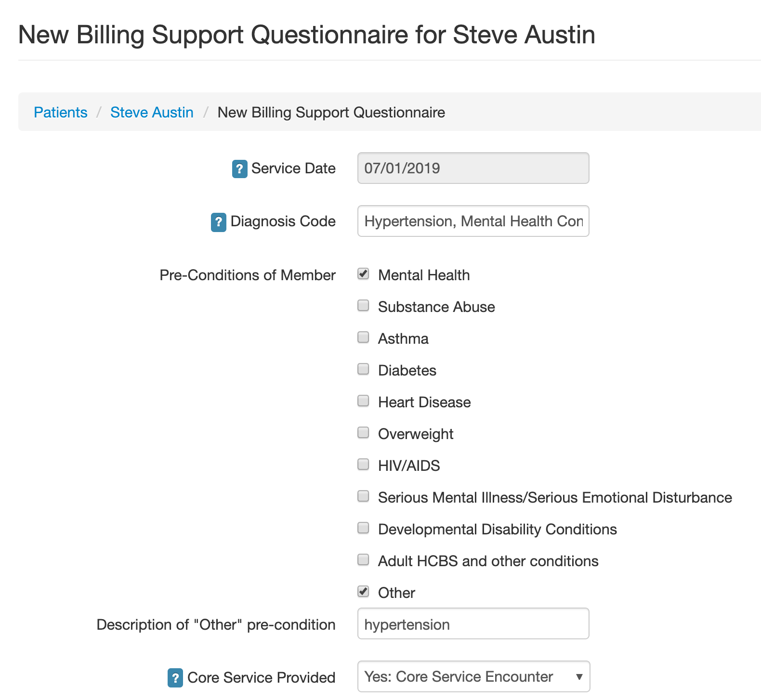Focus the Service Date field

click(x=473, y=168)
